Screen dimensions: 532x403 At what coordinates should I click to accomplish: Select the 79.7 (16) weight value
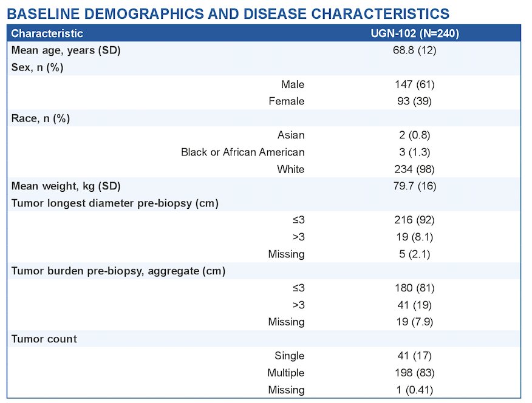415,186
